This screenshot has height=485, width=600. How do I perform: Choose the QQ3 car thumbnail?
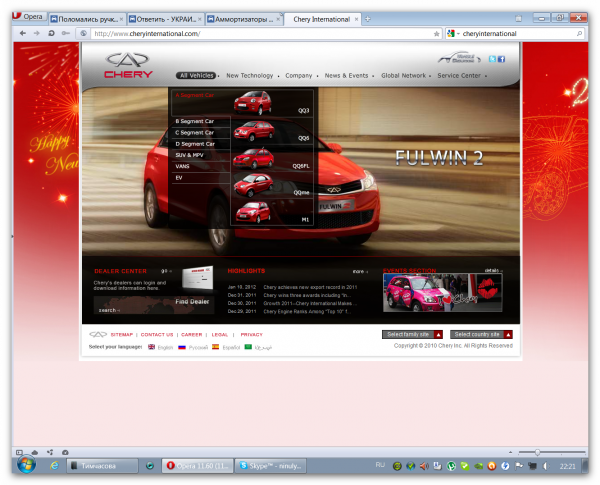253,103
